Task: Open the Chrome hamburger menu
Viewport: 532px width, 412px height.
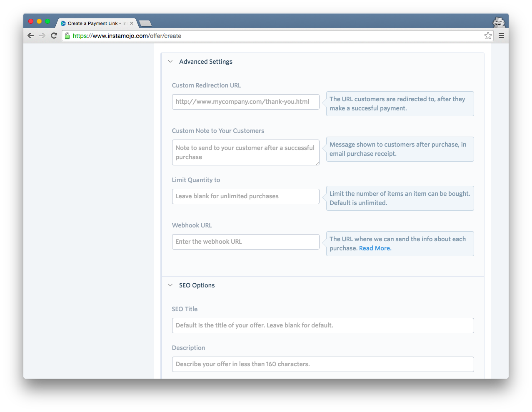Action: [501, 36]
